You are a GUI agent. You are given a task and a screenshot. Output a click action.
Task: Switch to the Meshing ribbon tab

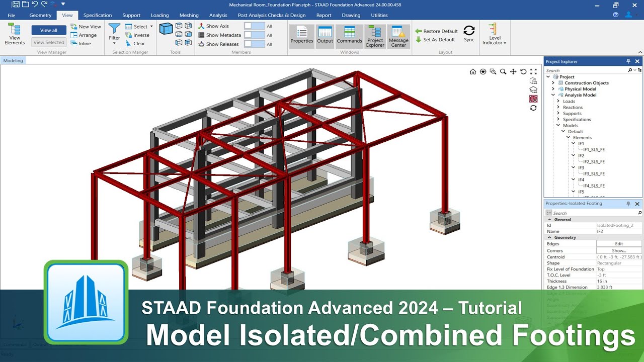189,15
